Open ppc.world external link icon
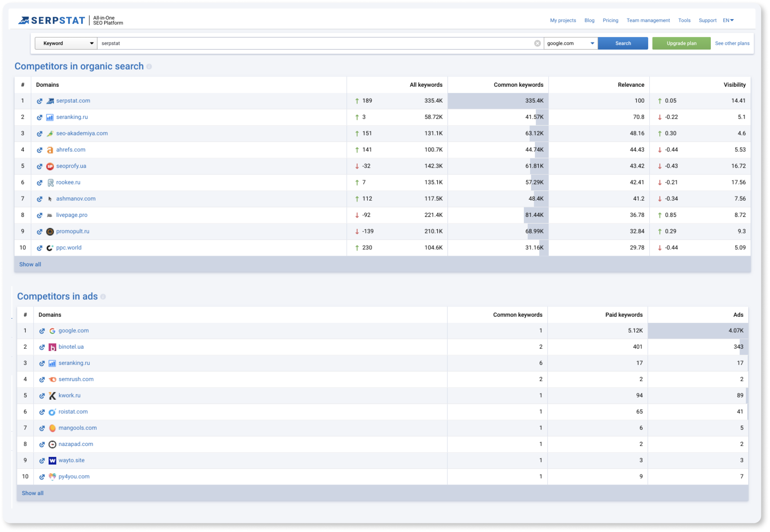This screenshot has height=532, width=770. [x=40, y=248]
